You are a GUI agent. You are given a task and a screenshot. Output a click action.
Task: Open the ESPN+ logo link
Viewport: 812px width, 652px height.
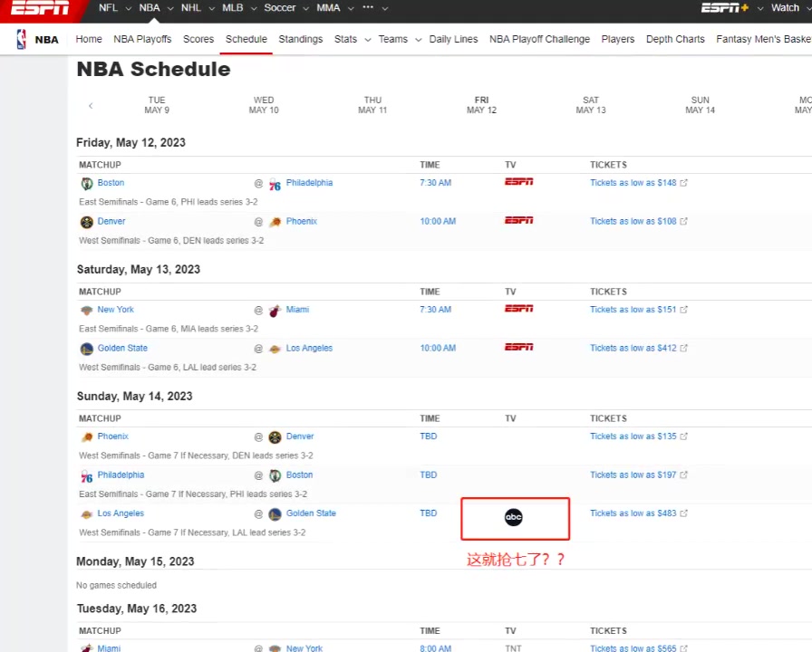(x=724, y=8)
